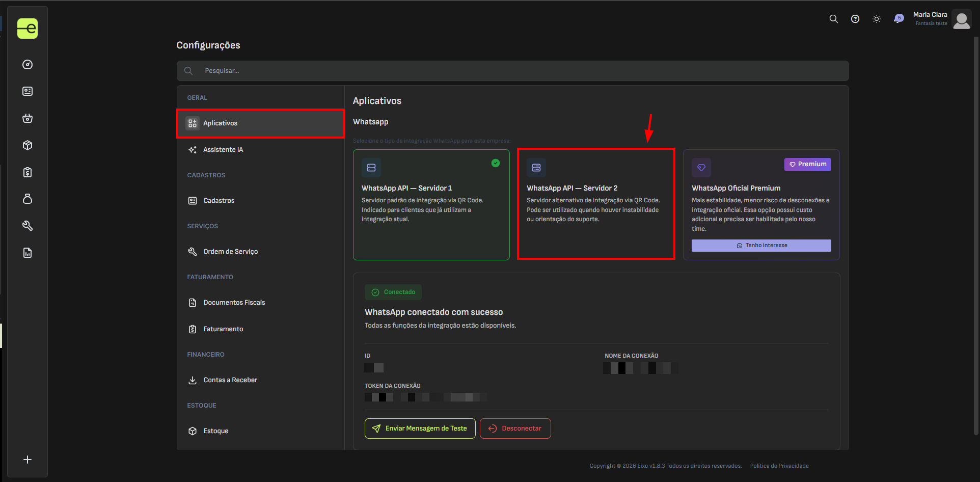
Task: Open Política de Privacidade link
Action: click(x=779, y=466)
